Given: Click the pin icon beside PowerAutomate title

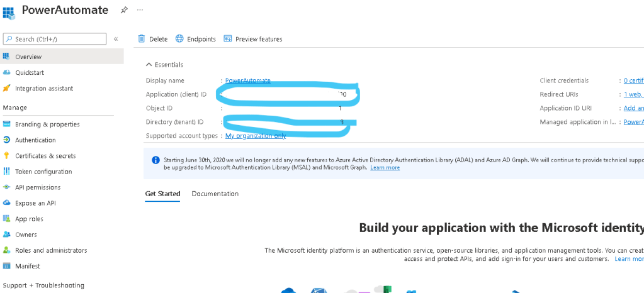Looking at the screenshot, I should 124,10.
